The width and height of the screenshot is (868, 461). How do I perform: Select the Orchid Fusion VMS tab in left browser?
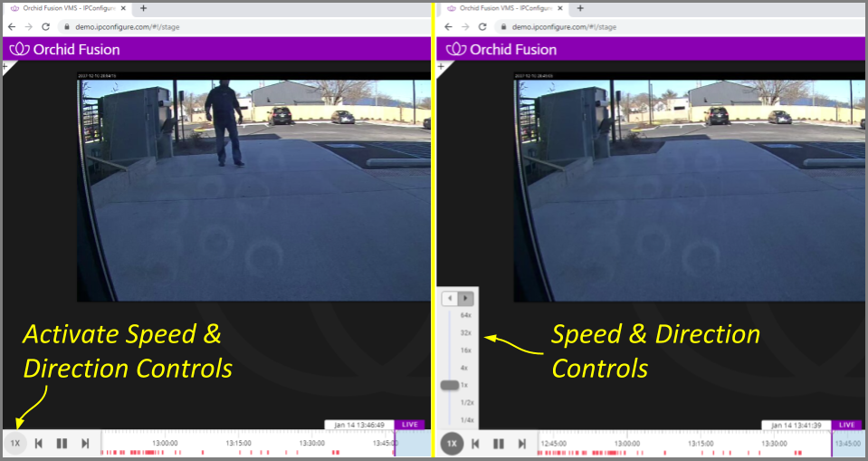[x=68, y=8]
